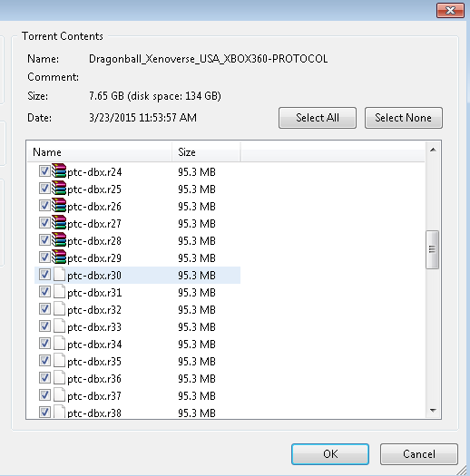Click the archive icon next to ptc-dbx.r26

click(x=59, y=205)
